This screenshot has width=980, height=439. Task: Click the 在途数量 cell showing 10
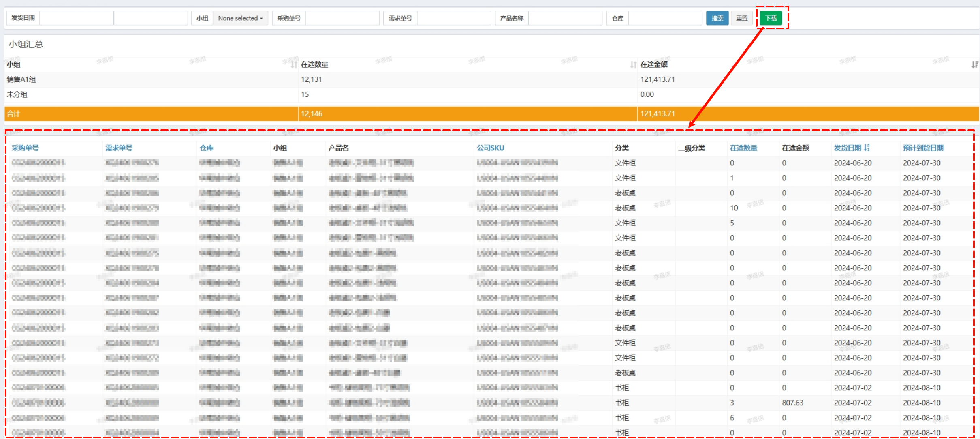pyautogui.click(x=734, y=208)
